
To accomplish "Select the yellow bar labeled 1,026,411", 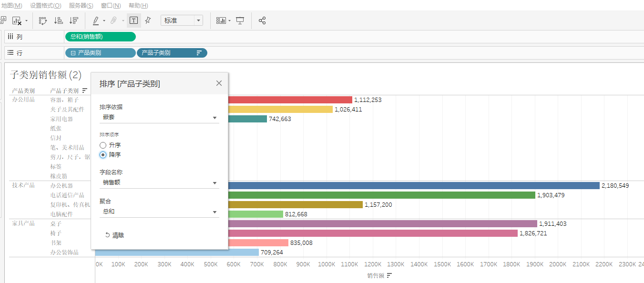I will pyautogui.click(x=280, y=110).
